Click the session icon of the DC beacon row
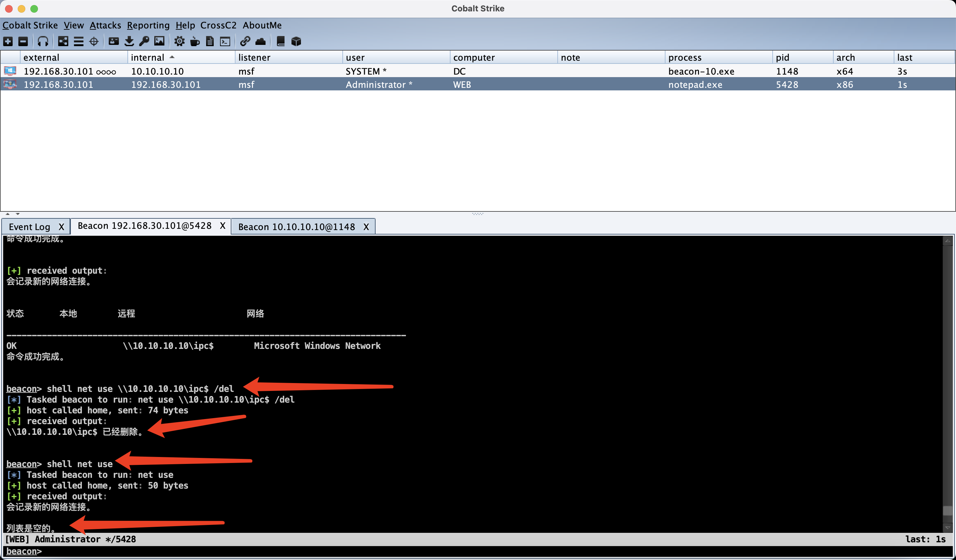This screenshot has height=560, width=956. click(10, 71)
